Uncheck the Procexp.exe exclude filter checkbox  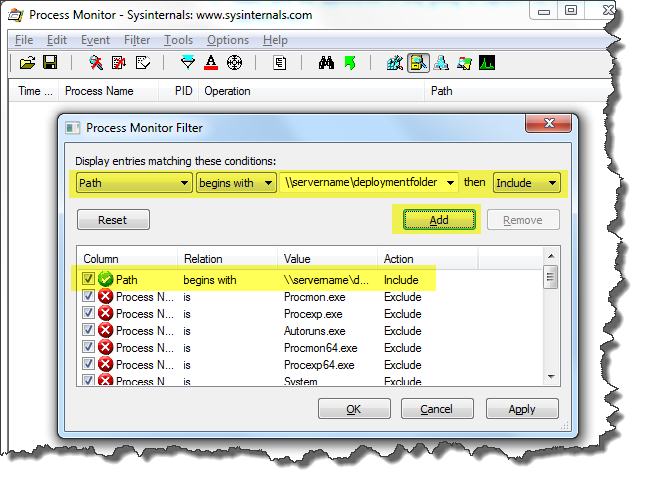coord(88,313)
